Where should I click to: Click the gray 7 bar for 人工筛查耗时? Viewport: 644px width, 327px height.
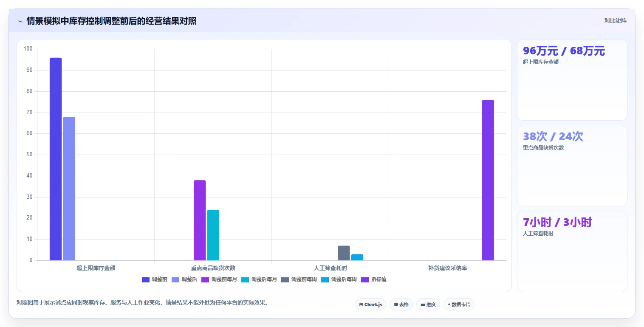344,253
